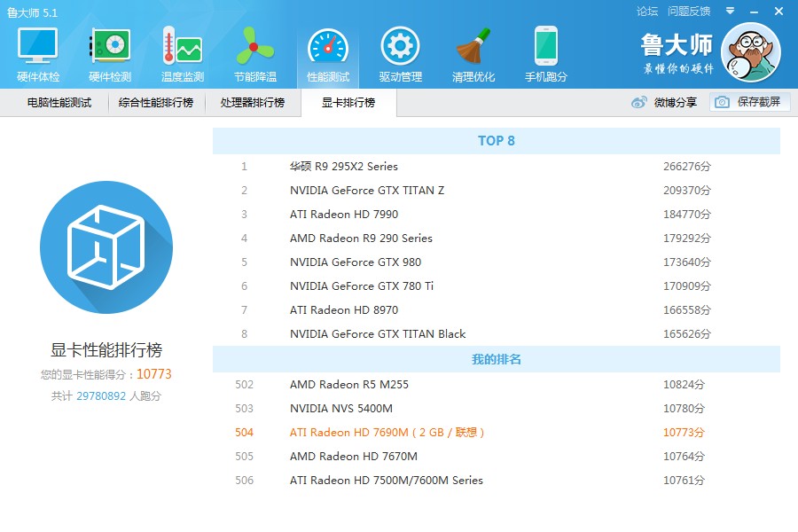
Task: Select row 华硕 R9 295X2 Series
Action: pos(497,167)
